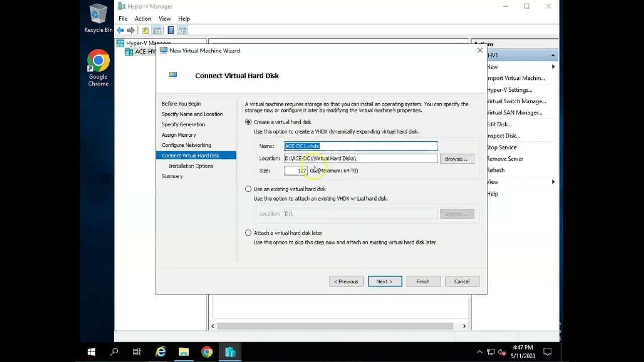644x362 pixels.
Task: Click the muted volume tray icon
Action: click(x=502, y=352)
